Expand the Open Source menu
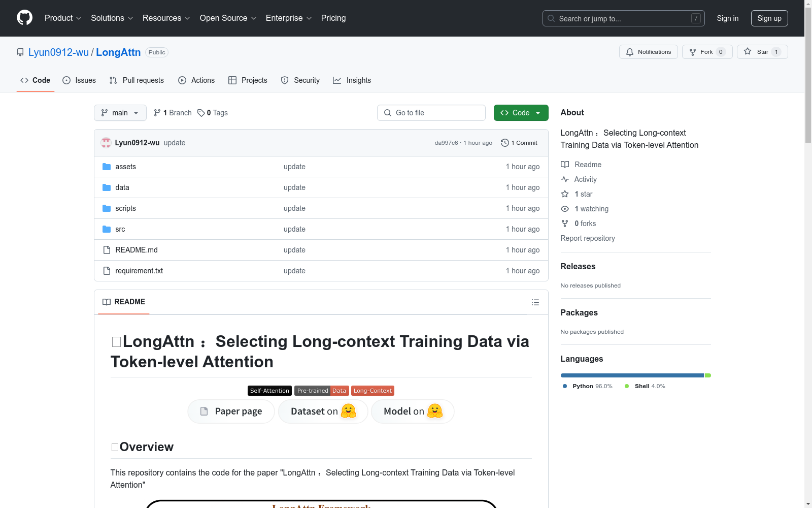The width and height of the screenshot is (812, 508). click(x=228, y=18)
